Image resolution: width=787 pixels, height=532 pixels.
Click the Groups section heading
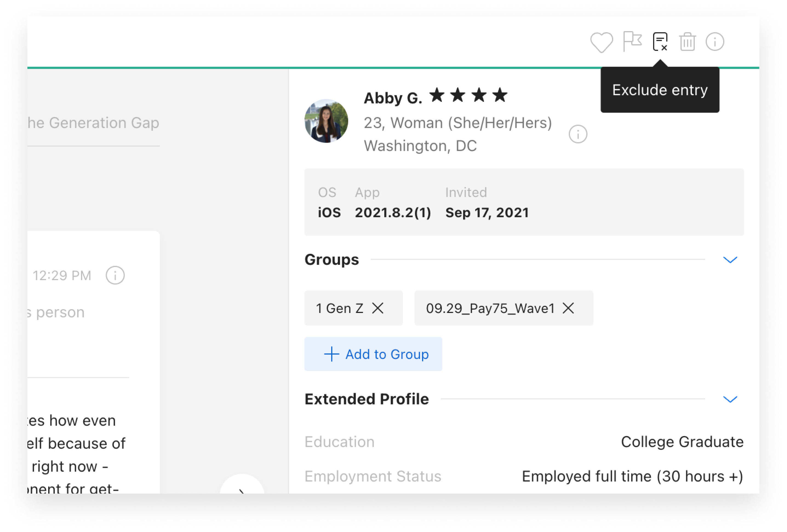click(331, 260)
